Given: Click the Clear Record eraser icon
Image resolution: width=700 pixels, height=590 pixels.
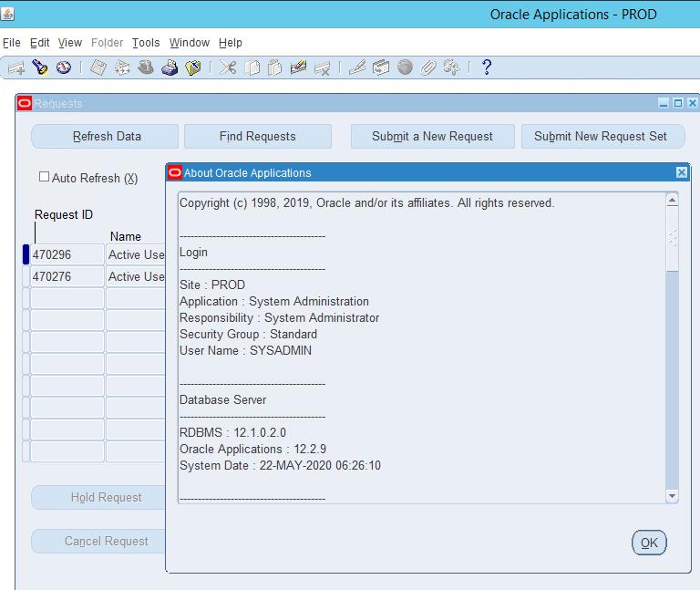Looking at the screenshot, I should [298, 67].
